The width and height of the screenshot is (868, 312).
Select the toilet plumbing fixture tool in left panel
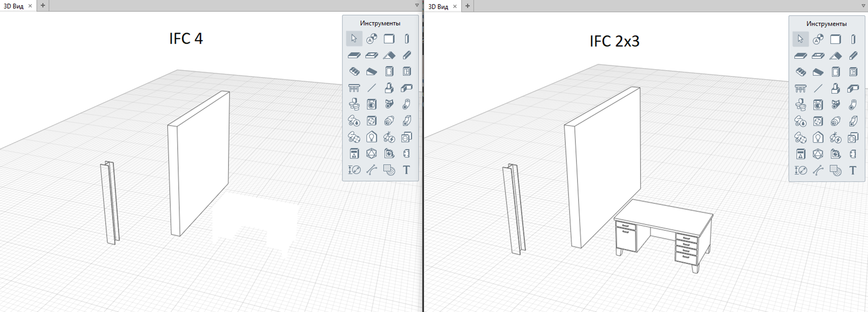(x=354, y=104)
